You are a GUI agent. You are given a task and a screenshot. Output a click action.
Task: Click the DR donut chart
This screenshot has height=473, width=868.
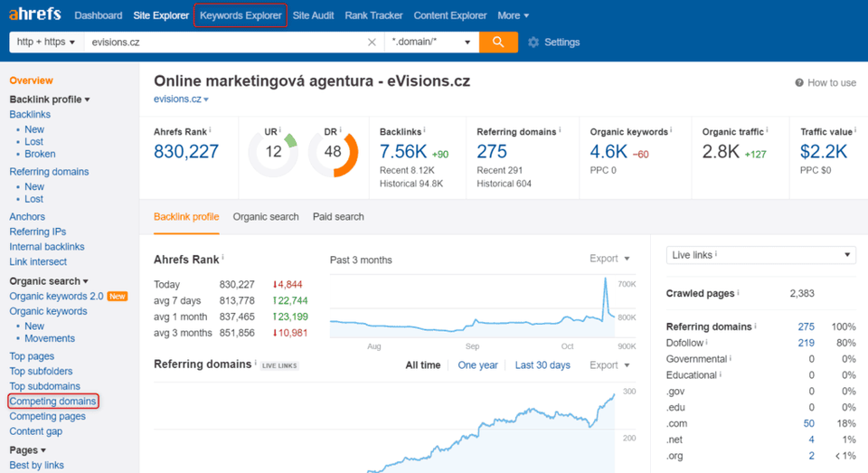pyautogui.click(x=333, y=152)
